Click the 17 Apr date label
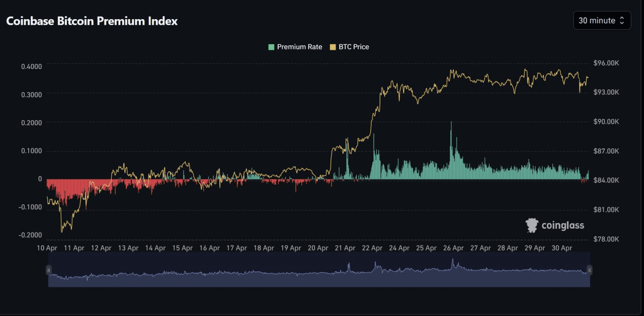The height and width of the screenshot is (316, 644). (236, 248)
